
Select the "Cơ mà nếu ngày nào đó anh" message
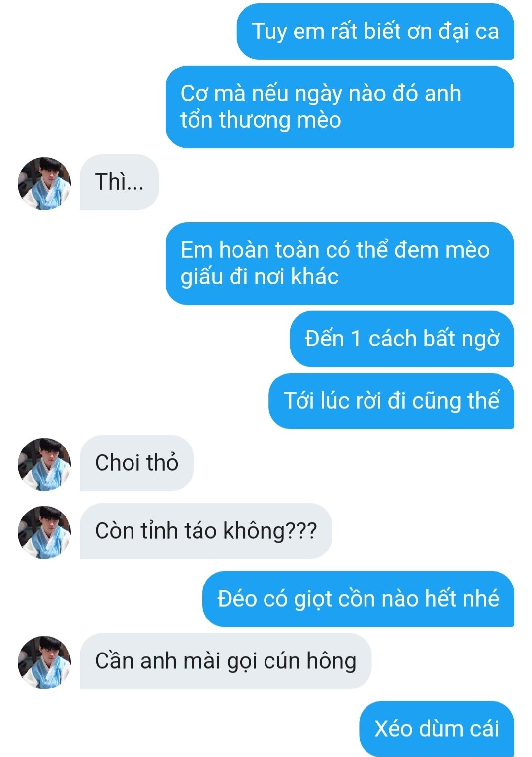[x=340, y=107]
